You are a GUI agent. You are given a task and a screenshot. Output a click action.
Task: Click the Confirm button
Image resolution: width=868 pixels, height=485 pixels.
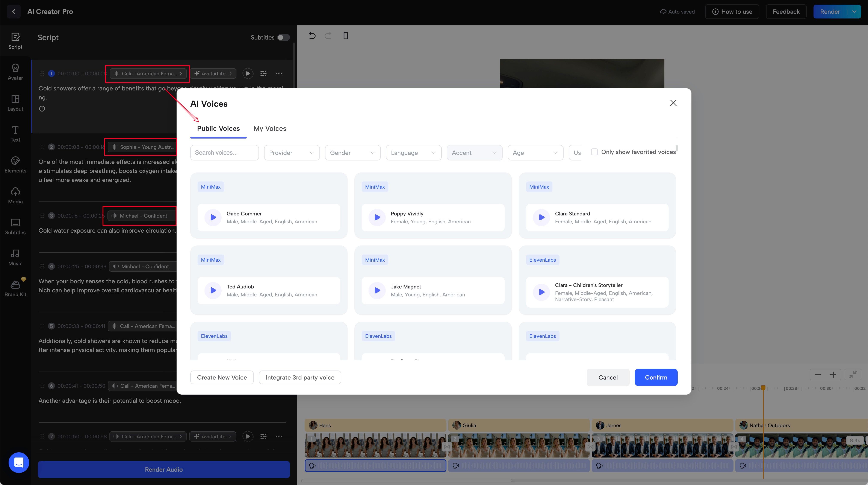(656, 377)
